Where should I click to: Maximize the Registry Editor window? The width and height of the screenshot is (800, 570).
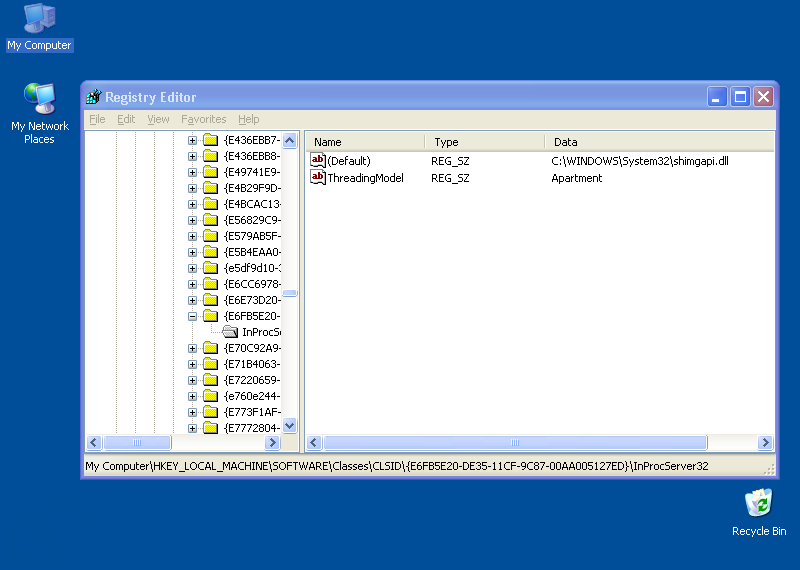tap(740, 96)
